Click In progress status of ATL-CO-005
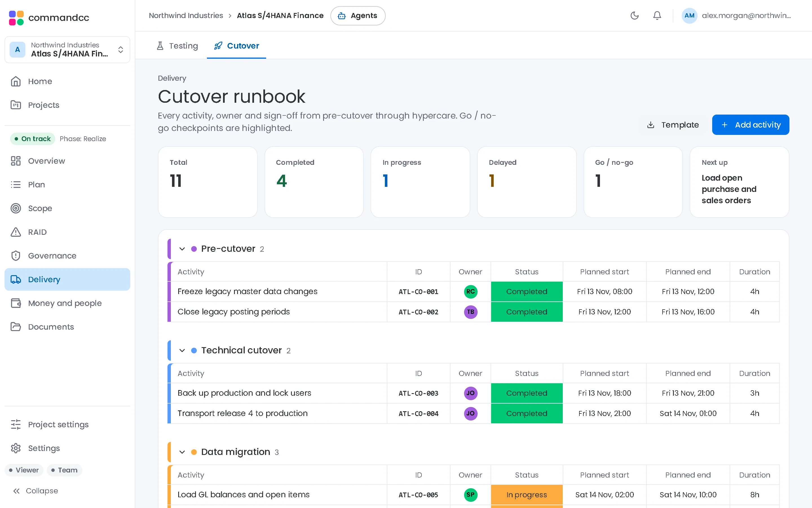812x508 pixels. point(526,494)
